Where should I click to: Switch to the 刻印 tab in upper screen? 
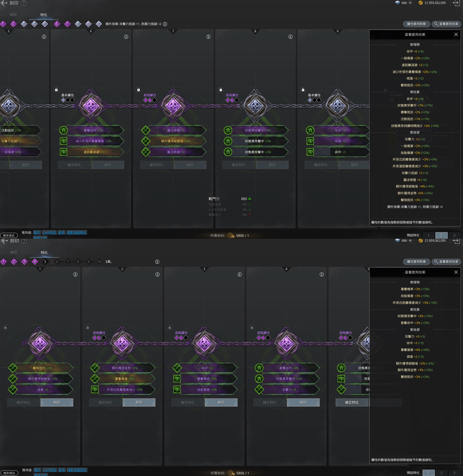point(13,15)
